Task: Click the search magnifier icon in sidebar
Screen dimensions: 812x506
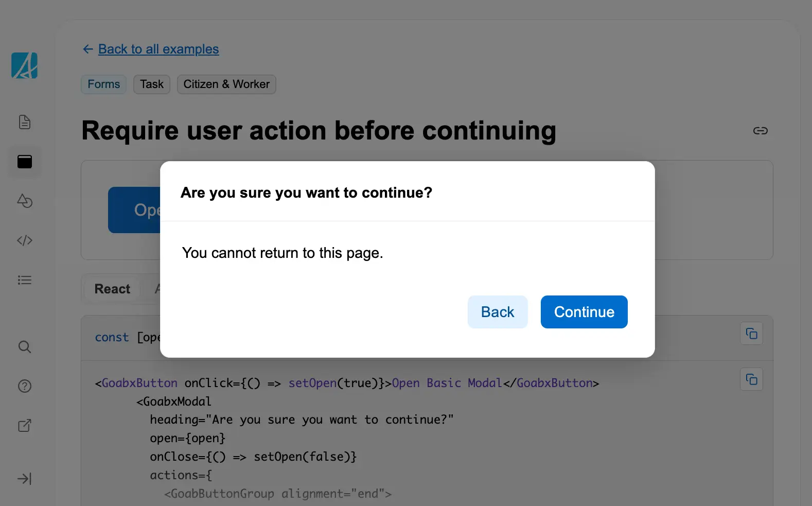Action: pyautogui.click(x=25, y=347)
